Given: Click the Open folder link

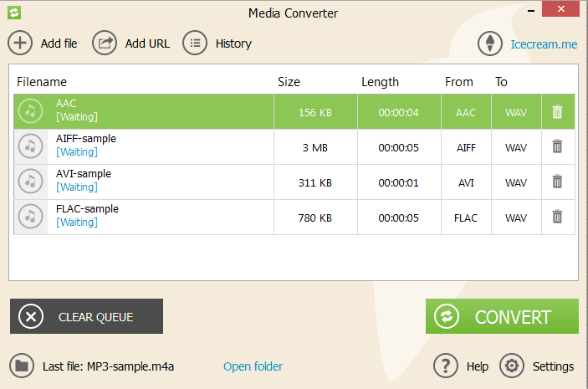Looking at the screenshot, I should (x=253, y=366).
